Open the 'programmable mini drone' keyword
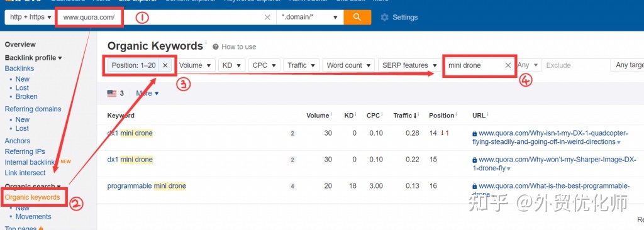644x230 pixels. point(147,186)
